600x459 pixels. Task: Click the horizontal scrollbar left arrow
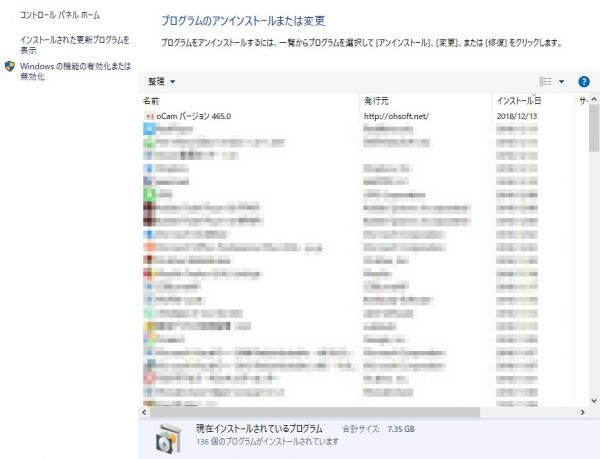[x=146, y=411]
